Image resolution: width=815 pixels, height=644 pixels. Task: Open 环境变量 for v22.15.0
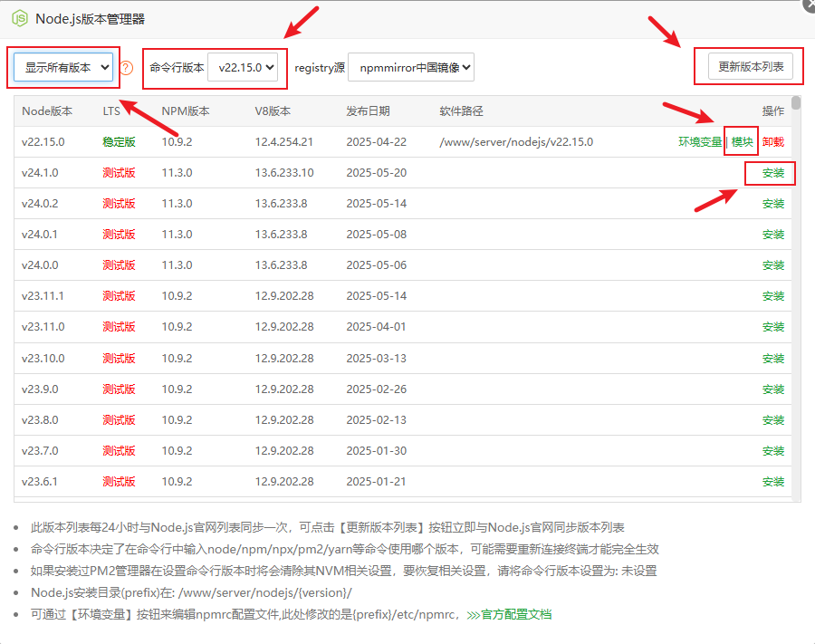tap(700, 142)
